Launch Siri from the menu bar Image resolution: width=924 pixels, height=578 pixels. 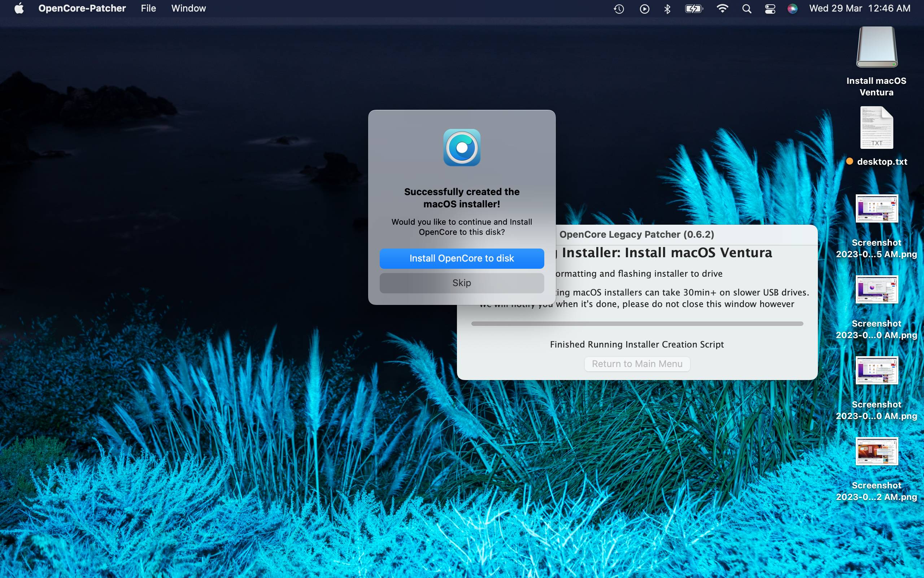click(792, 9)
